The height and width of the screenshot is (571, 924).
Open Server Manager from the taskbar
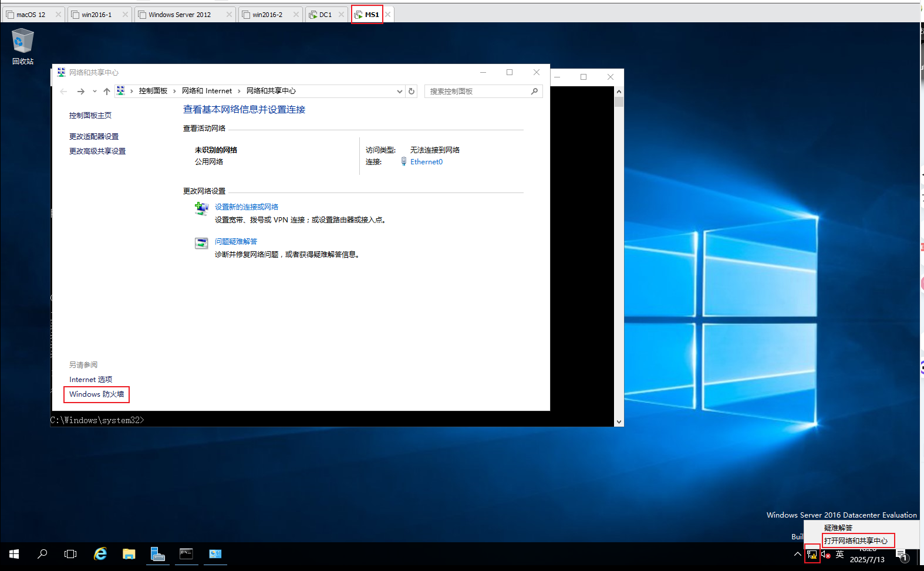pos(157,554)
